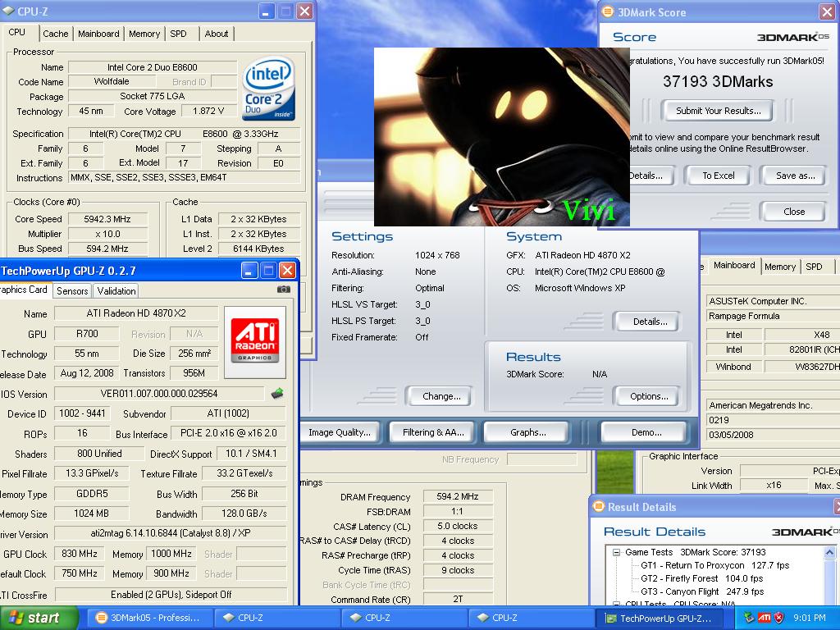Click the leftmost system tray icon

[749, 618]
